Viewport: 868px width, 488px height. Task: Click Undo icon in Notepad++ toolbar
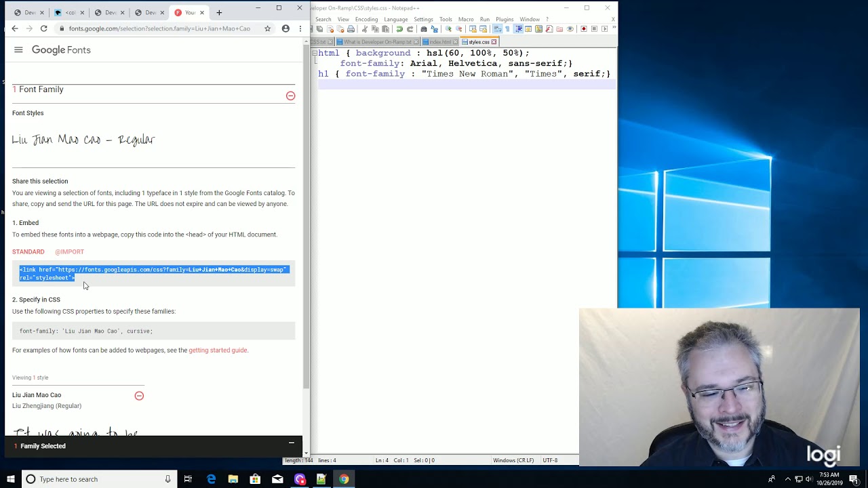pos(399,29)
